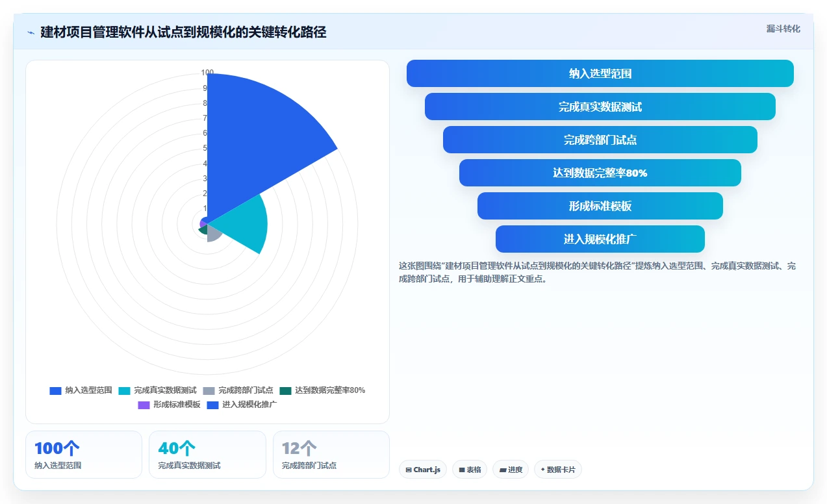This screenshot has height=504, width=827.
Task: Toggle 完成跨部门试点 legend swatch
Action: point(209,390)
